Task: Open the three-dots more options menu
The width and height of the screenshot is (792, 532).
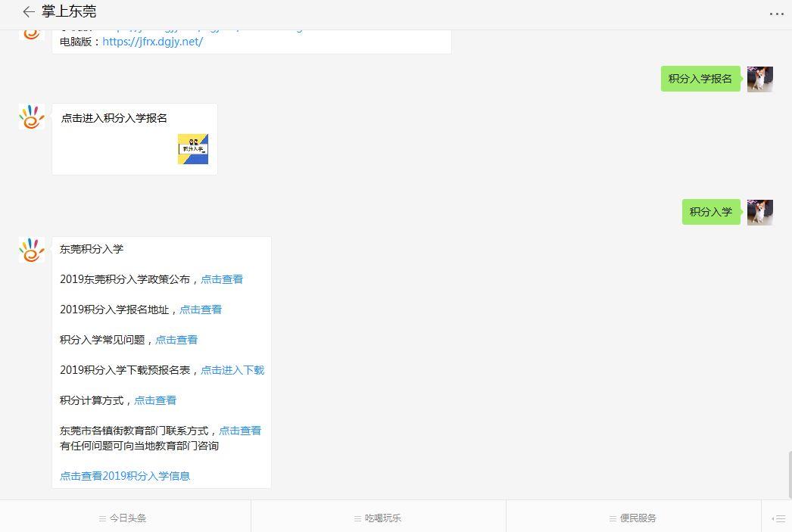Action: click(x=776, y=14)
